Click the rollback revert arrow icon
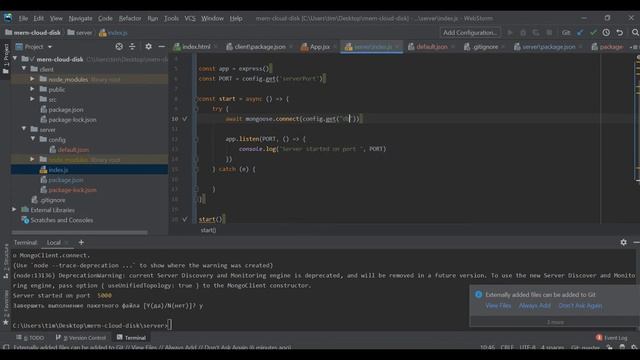Screen dimensions: 640x360 click(620, 33)
